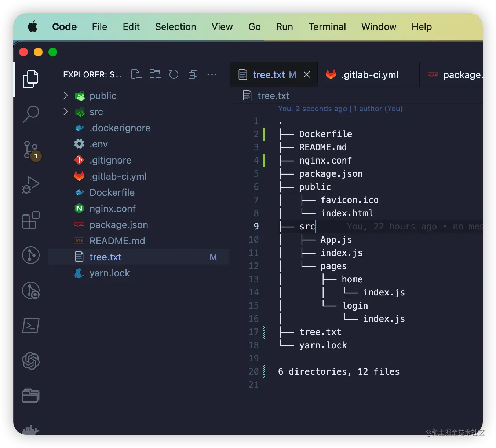Click the 'App.js' line in editor
The image size is (496, 448).
336,239
